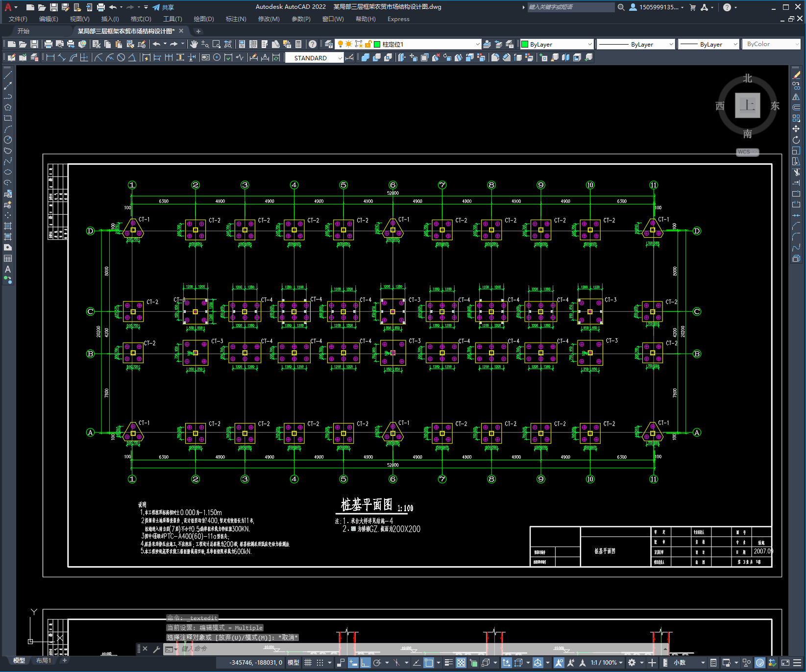Select the Erase tool in modify toolbar
Viewport: 806px width, 672px height.
[x=796, y=75]
